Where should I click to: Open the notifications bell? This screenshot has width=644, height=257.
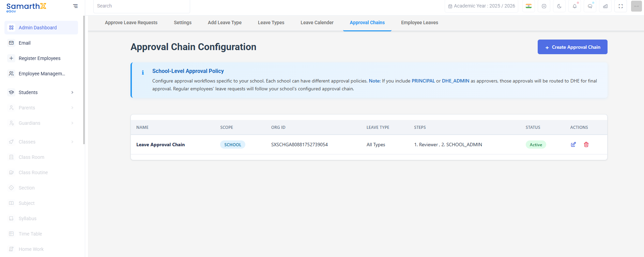coord(575,6)
